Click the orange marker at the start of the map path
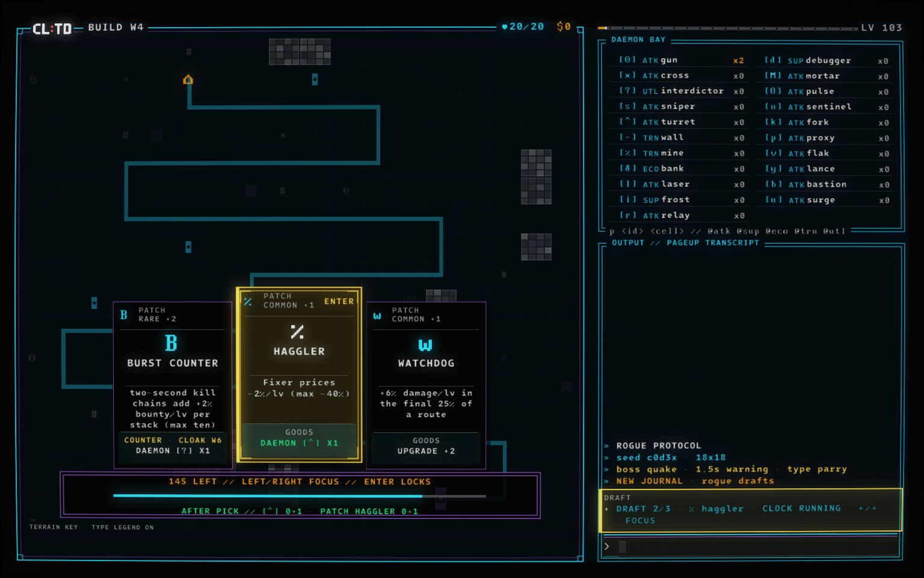This screenshot has height=578, width=924. click(188, 79)
